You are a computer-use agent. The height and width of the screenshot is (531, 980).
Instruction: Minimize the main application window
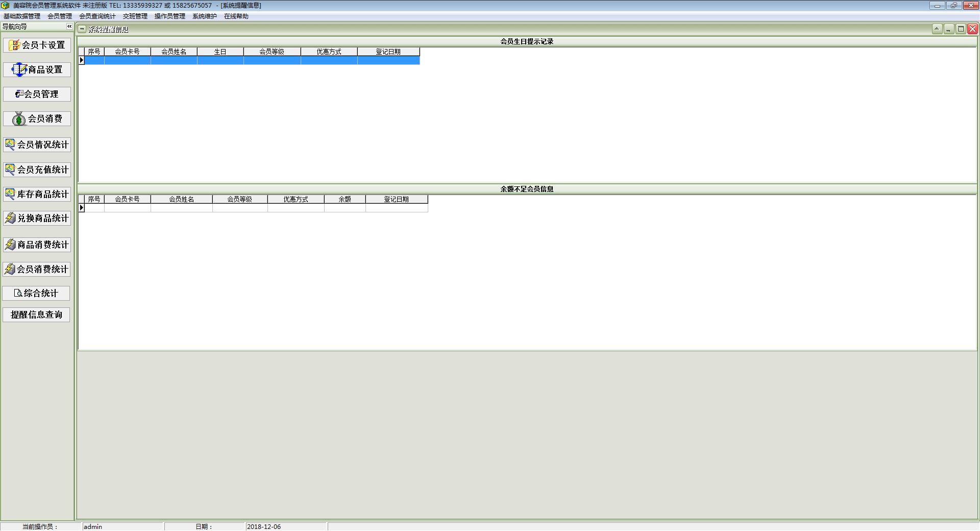[x=937, y=6]
